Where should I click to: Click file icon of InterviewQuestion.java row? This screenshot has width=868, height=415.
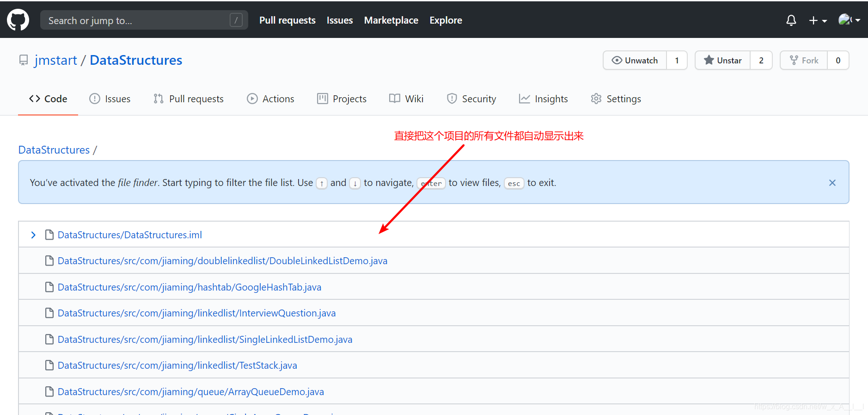point(49,313)
